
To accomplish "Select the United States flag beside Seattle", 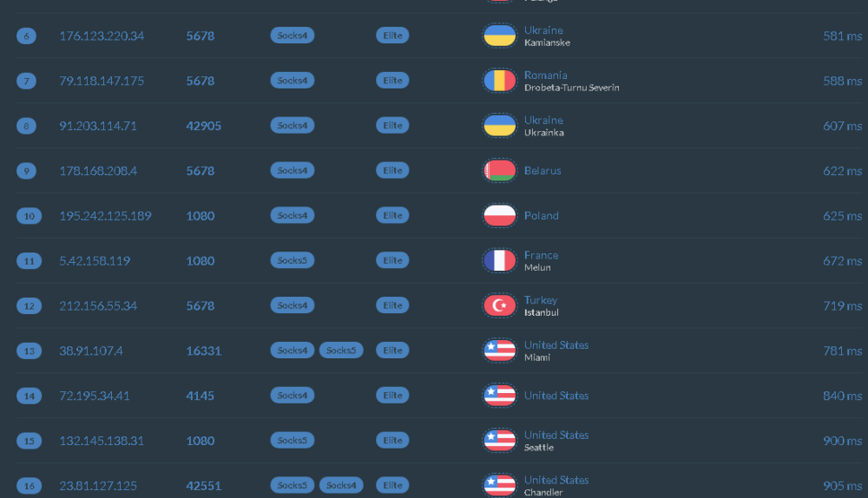I will click(499, 441).
